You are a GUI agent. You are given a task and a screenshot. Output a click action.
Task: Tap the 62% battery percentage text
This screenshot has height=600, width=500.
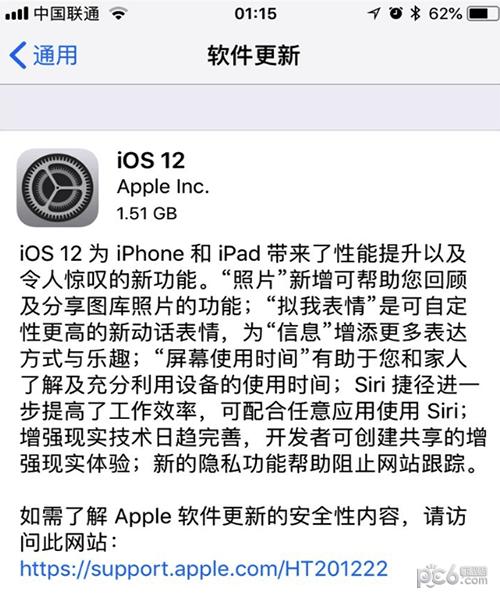tap(445, 14)
